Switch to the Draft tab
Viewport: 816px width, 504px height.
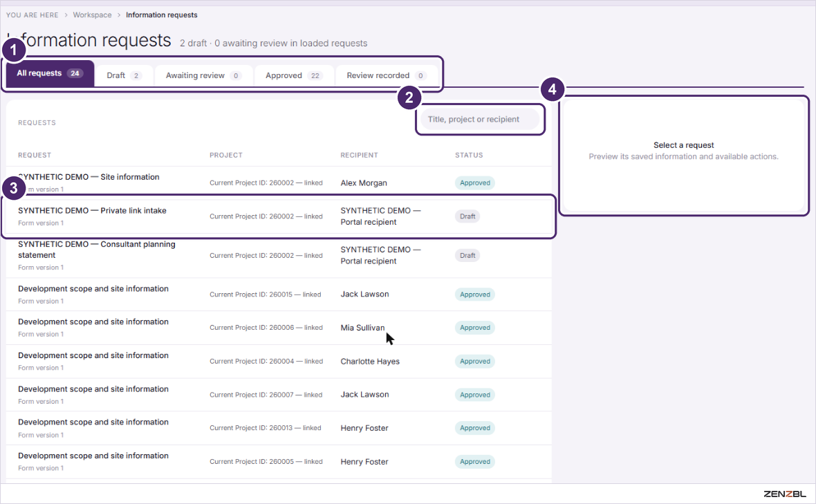(124, 75)
